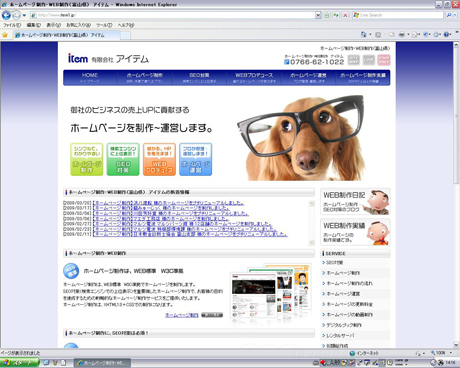Click the news list scroll-down arrow
Viewport: 460px width, 368px height.
point(312,242)
